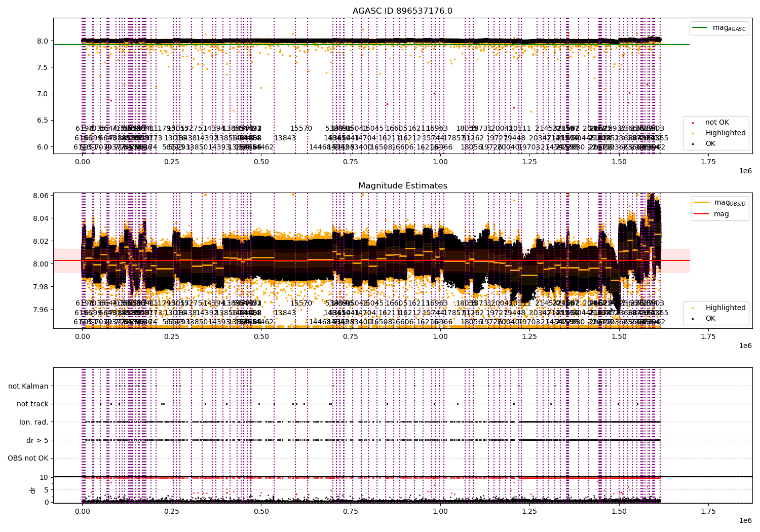
Task: Click "OK" in the middle plot legend
Action: pyautogui.click(x=710, y=319)
